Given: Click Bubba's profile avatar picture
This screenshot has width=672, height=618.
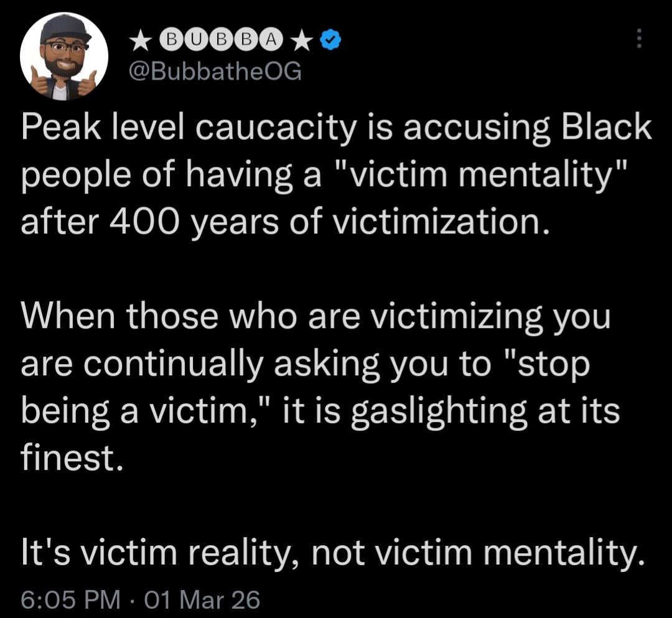Looking at the screenshot, I should coord(64,56).
